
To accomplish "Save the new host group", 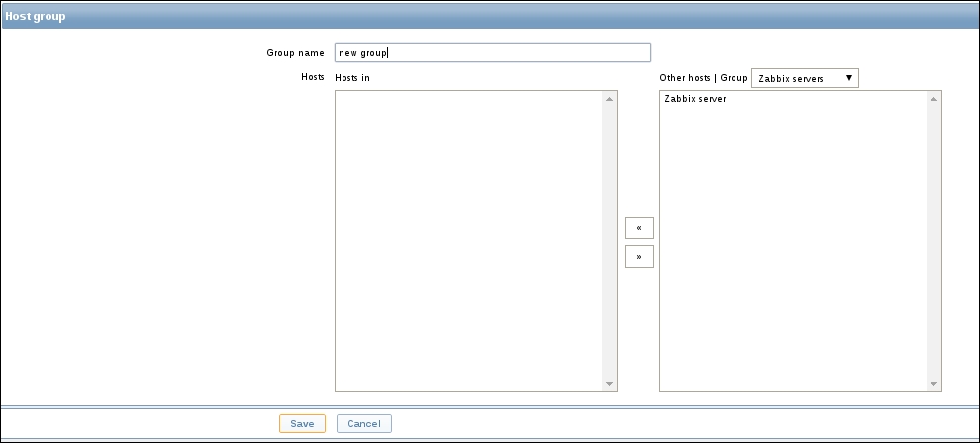I will pyautogui.click(x=302, y=423).
